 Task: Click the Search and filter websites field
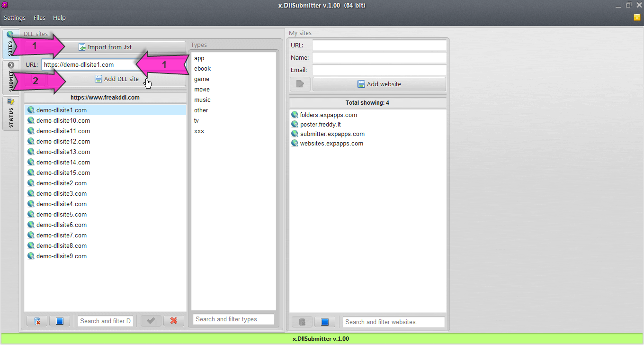394,322
